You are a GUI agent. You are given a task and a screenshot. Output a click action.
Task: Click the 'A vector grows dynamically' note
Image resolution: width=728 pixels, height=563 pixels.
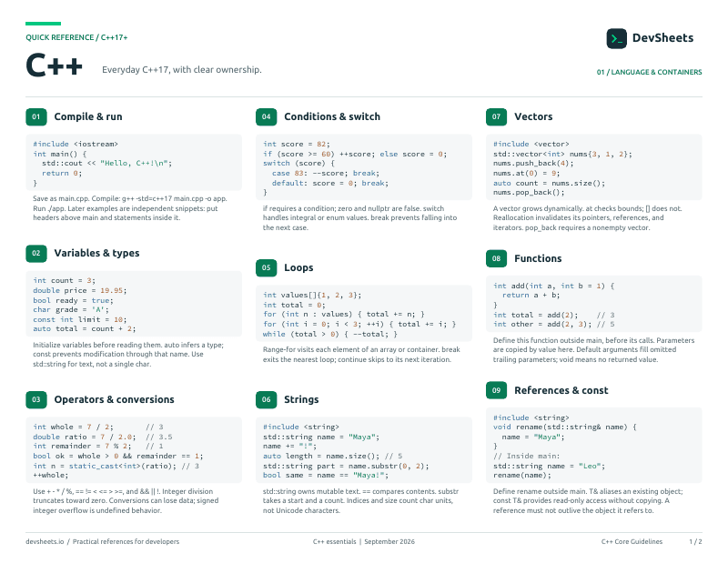(587, 218)
